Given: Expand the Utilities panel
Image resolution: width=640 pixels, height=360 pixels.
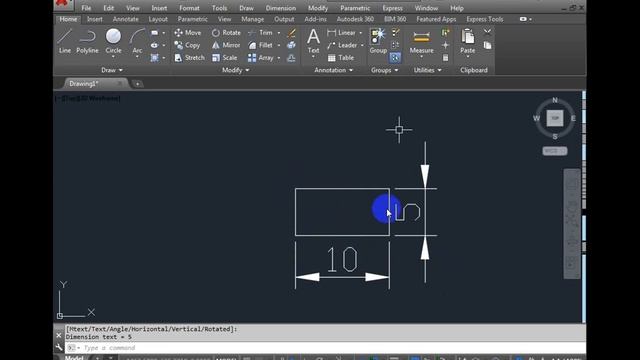Looking at the screenshot, I should (427, 70).
